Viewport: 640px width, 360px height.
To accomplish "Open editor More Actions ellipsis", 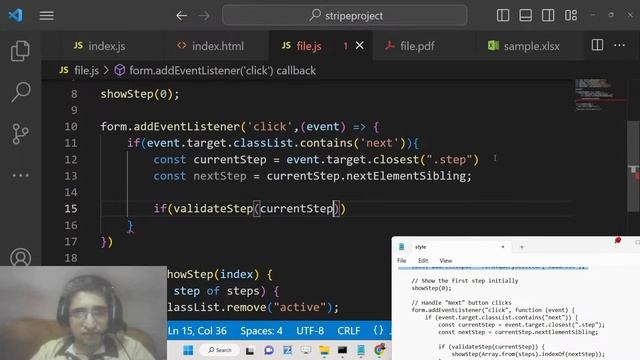I will [x=620, y=45].
